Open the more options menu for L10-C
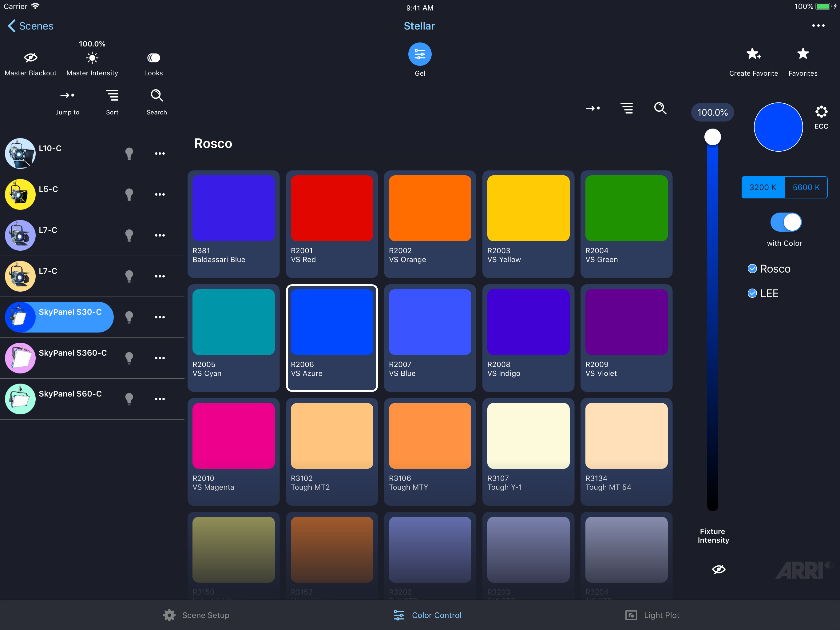The height and width of the screenshot is (630, 840). (160, 154)
